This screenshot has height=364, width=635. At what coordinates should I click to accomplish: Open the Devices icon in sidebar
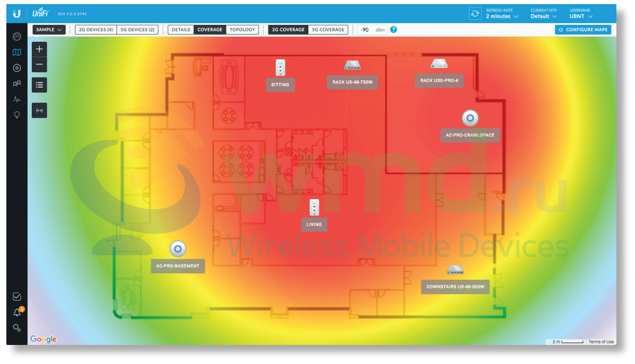tap(17, 68)
